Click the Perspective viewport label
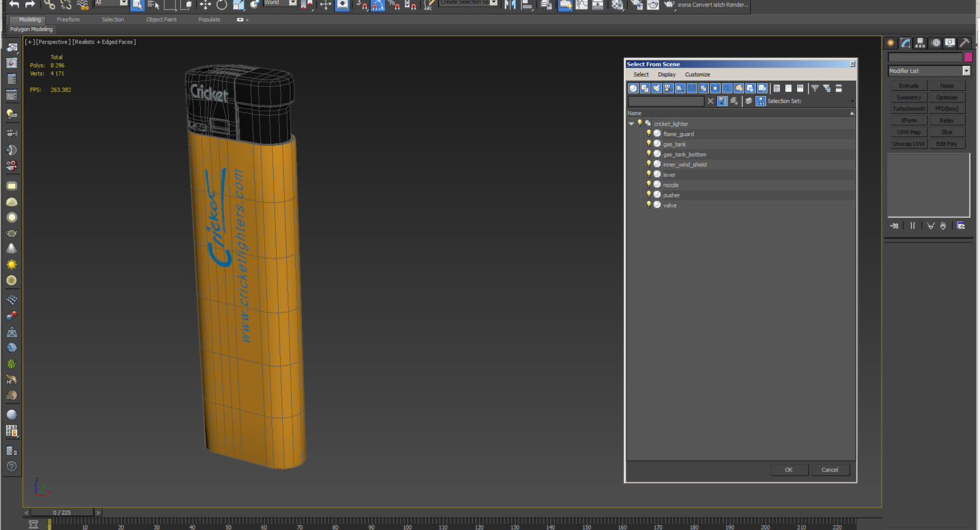This screenshot has width=980, height=530. pyautogui.click(x=53, y=42)
